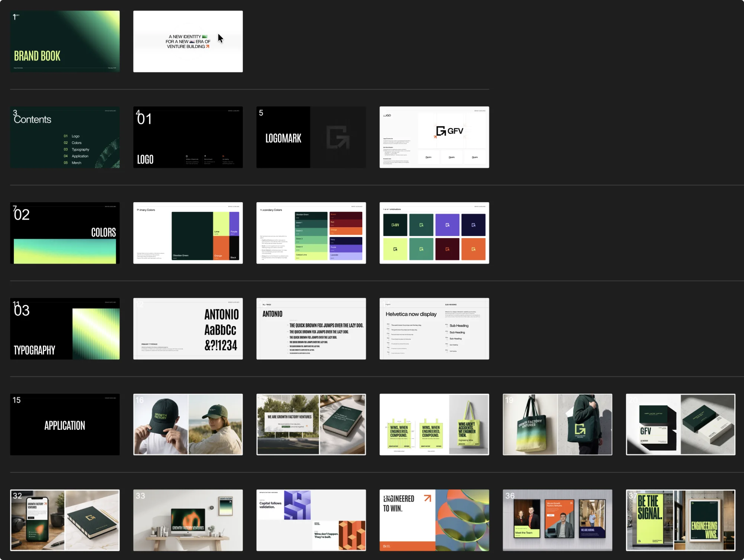This screenshot has width=744, height=560.
Task: Click the lime G logo tile in combinations slide
Action: tap(395, 249)
